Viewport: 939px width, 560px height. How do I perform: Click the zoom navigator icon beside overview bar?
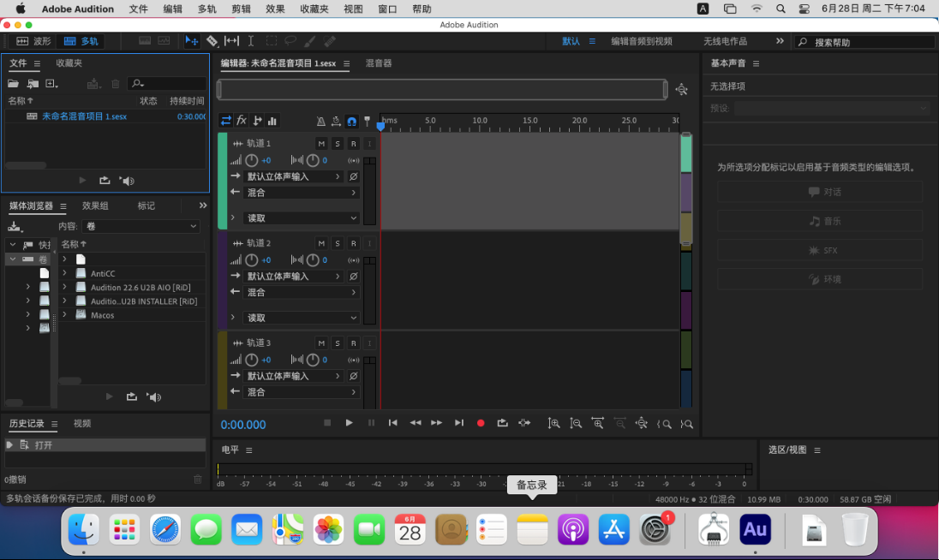681,90
